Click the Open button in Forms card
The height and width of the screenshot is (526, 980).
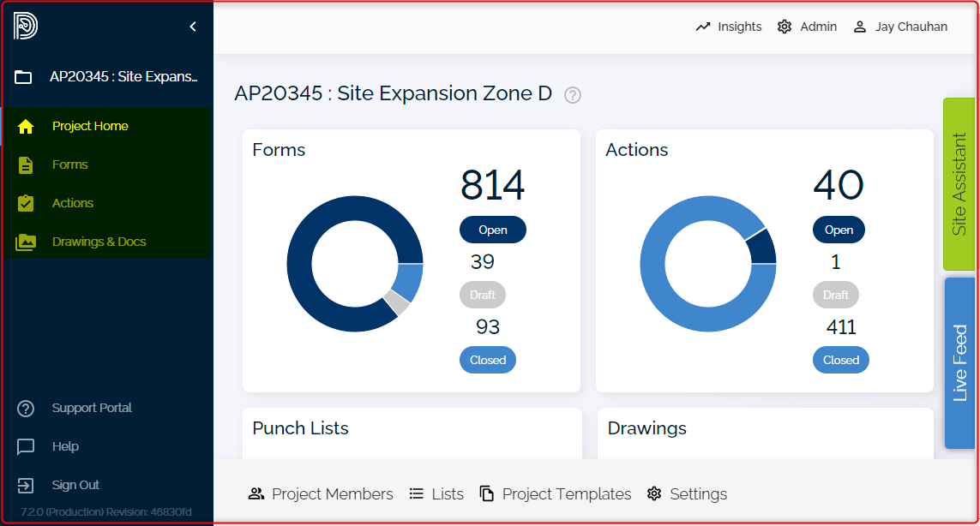(493, 230)
